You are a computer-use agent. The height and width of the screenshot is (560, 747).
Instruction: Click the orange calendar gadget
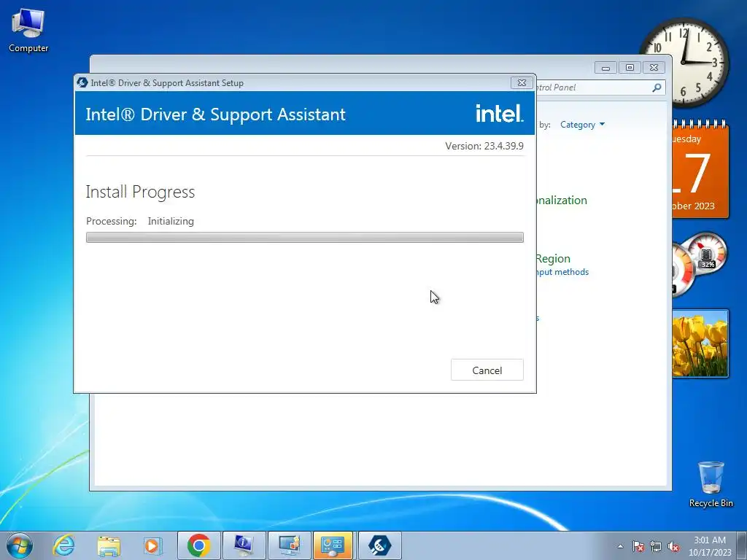click(x=700, y=169)
